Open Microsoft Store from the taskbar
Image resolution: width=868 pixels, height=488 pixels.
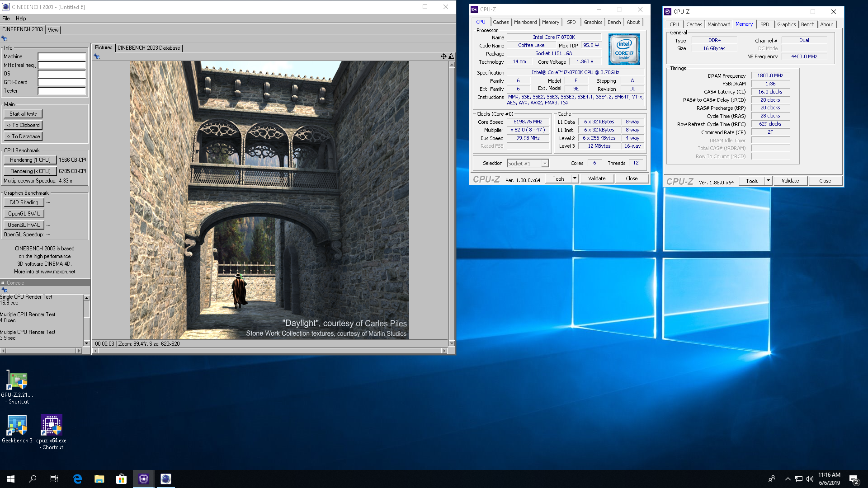[x=121, y=479]
